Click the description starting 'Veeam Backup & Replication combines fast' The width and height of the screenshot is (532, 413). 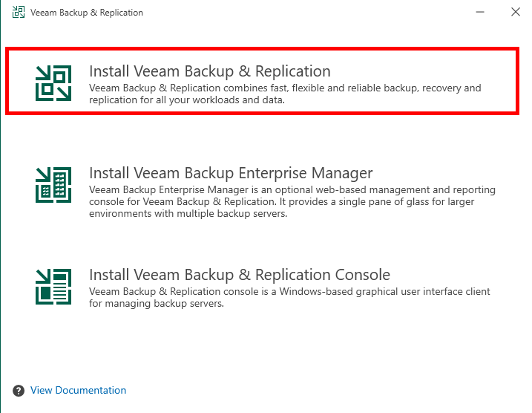(285, 94)
